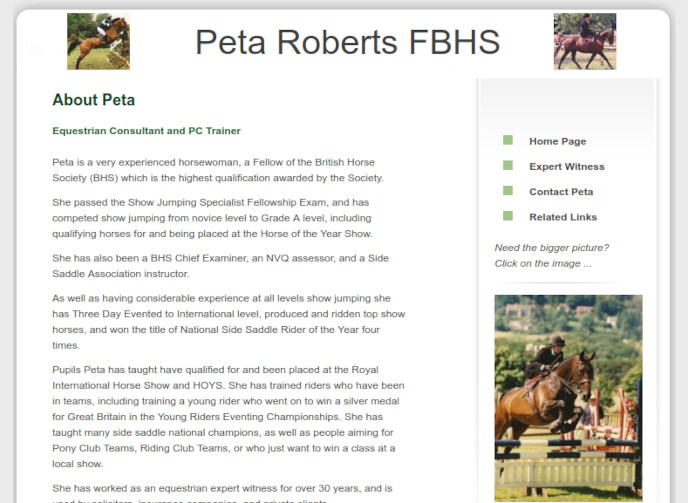
Task: Click the green square next to Related Links
Action: click(508, 216)
